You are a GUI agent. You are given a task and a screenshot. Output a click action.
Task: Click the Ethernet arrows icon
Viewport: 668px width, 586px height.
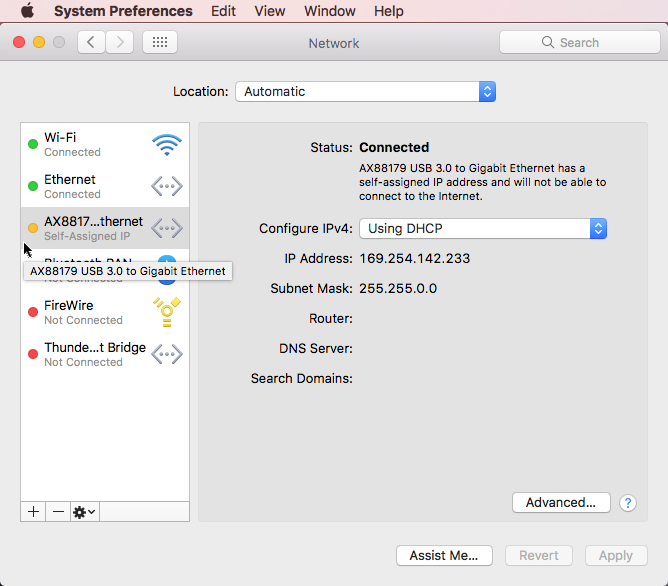click(166, 187)
